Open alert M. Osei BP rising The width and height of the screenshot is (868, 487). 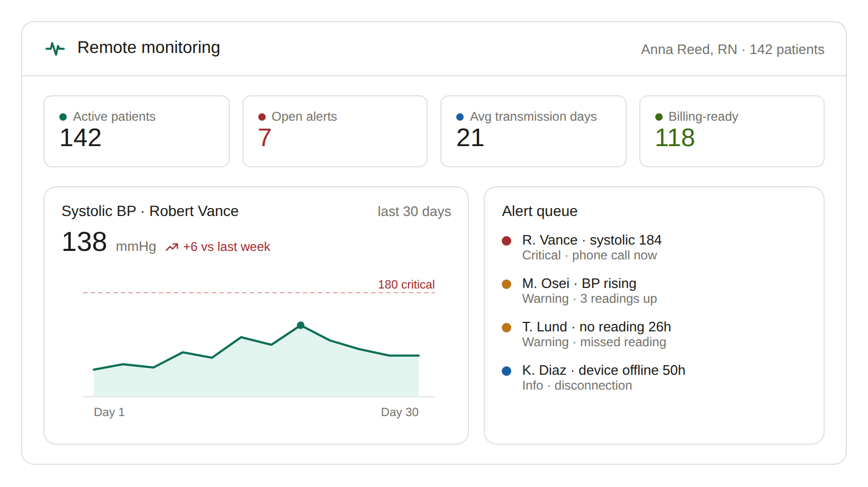(x=654, y=291)
